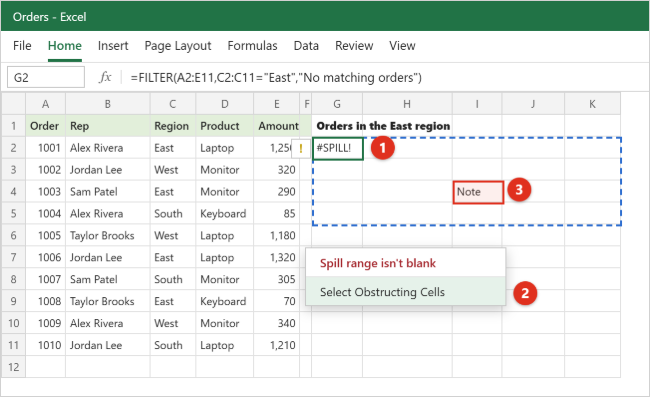Select column D header
This screenshot has width=650, height=397.
[225, 104]
